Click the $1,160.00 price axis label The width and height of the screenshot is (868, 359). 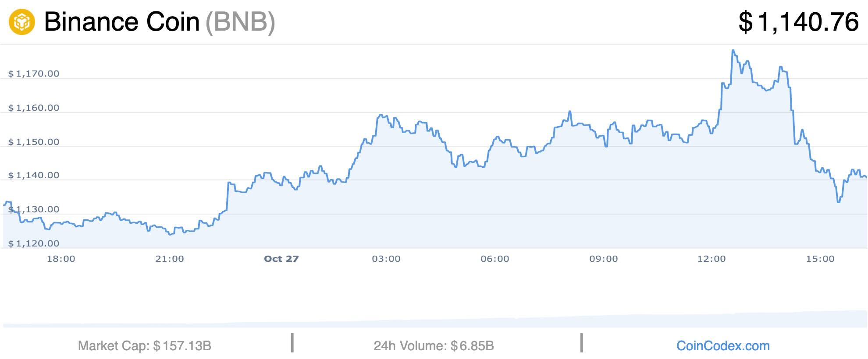pos(34,108)
